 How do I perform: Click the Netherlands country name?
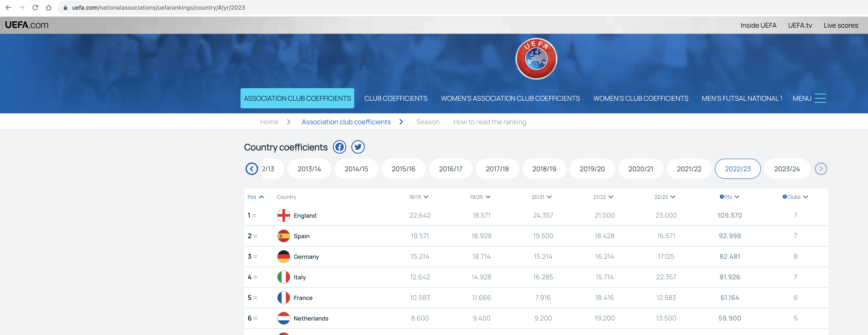(x=311, y=318)
